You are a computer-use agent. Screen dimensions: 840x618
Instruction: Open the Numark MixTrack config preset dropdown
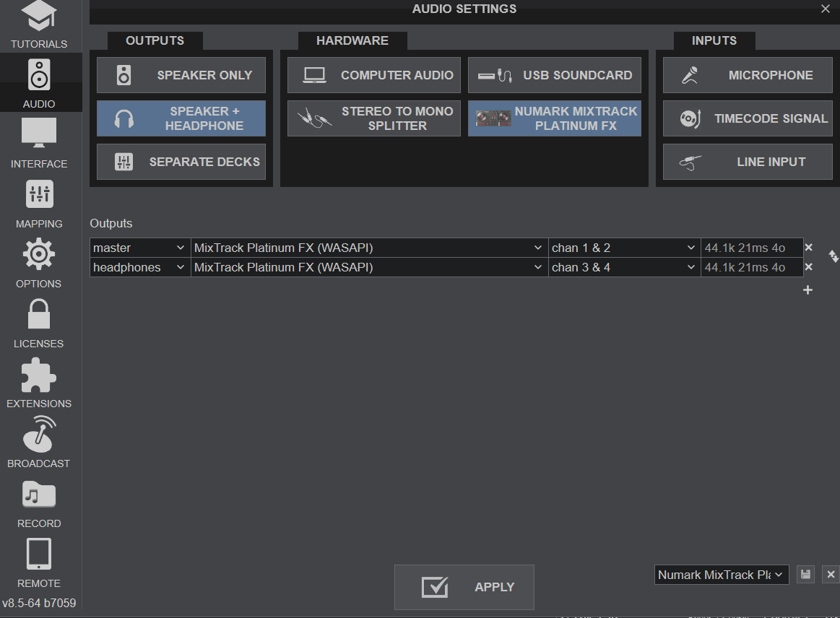coord(721,575)
